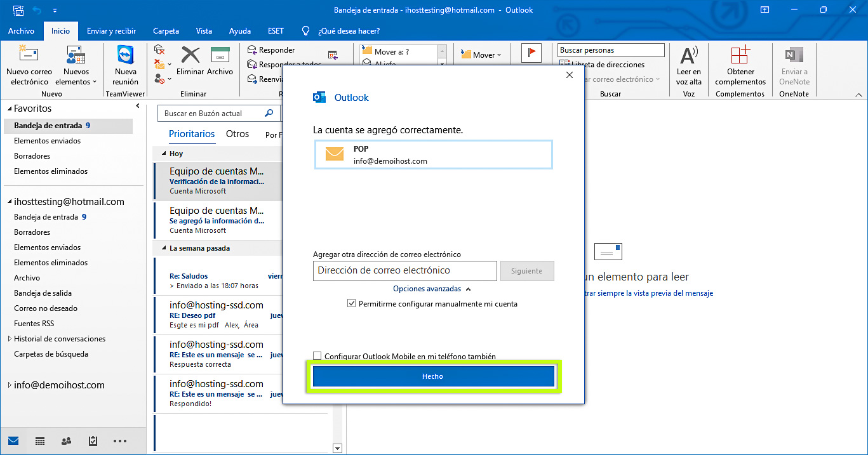Select the POP account info@demoihost.com card
Viewport: 868px width, 455px height.
coord(434,154)
